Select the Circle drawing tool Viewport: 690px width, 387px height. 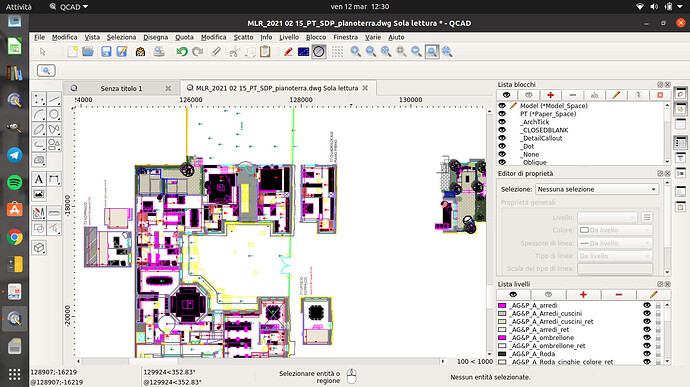click(x=54, y=114)
